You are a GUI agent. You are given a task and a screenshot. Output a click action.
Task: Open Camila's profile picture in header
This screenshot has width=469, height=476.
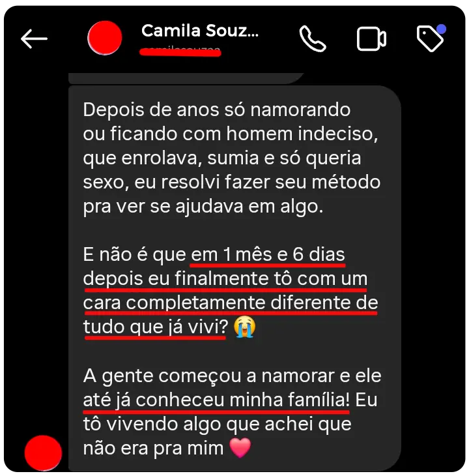click(105, 38)
